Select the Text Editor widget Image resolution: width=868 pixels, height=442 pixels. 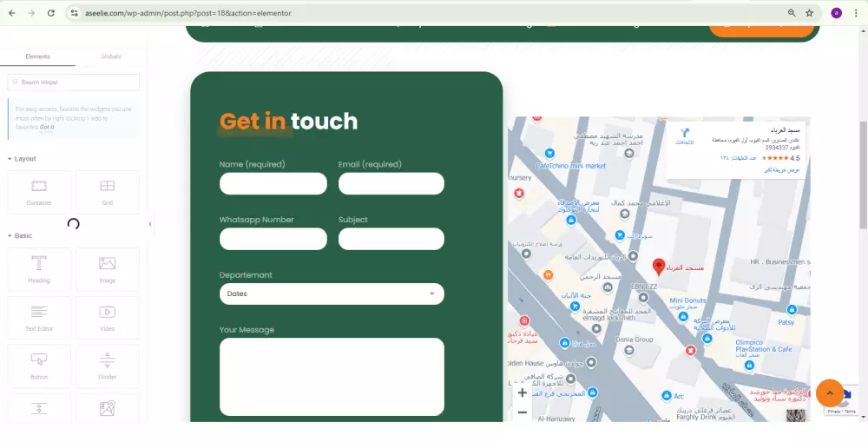coord(39,317)
